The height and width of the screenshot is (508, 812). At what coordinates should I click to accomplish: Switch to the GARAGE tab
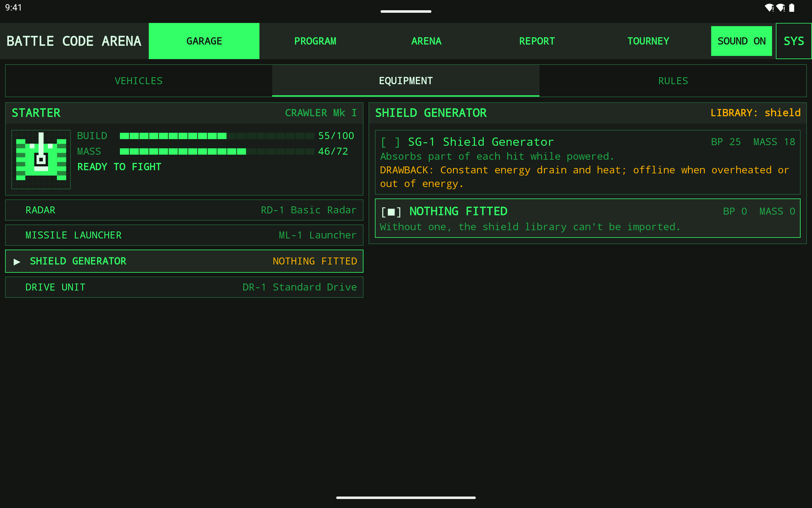pyautogui.click(x=204, y=41)
